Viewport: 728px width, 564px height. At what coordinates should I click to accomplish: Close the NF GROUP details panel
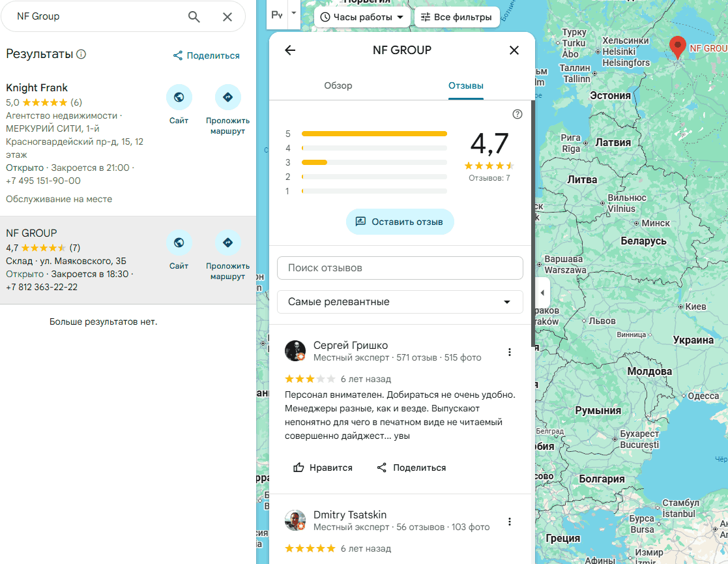click(x=514, y=50)
